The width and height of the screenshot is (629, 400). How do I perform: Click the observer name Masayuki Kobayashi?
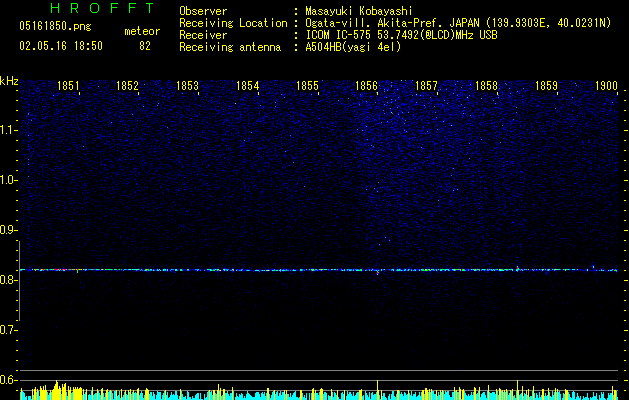point(359,11)
